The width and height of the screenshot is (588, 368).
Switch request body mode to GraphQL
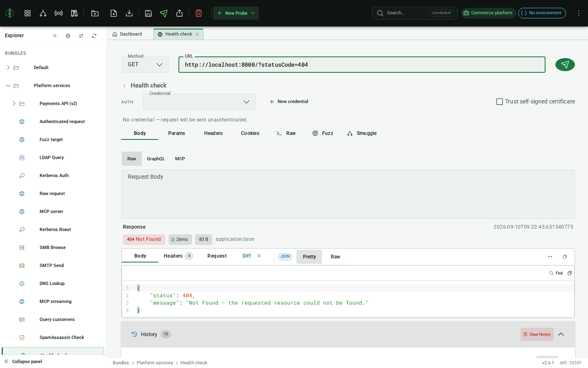pyautogui.click(x=156, y=159)
